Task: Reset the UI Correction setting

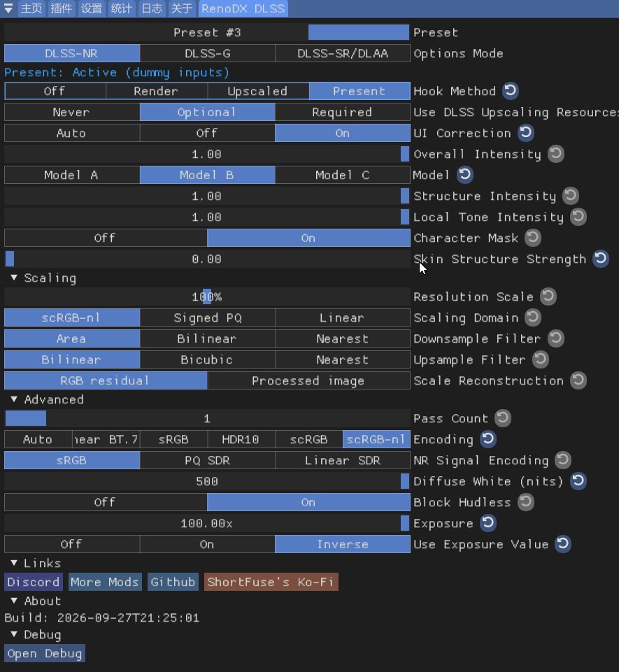Action: [525, 133]
